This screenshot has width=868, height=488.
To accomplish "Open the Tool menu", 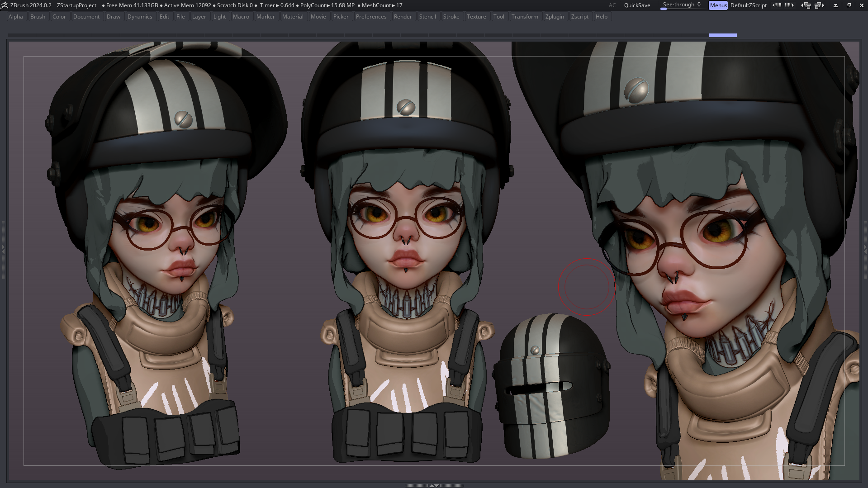I will tap(498, 17).
